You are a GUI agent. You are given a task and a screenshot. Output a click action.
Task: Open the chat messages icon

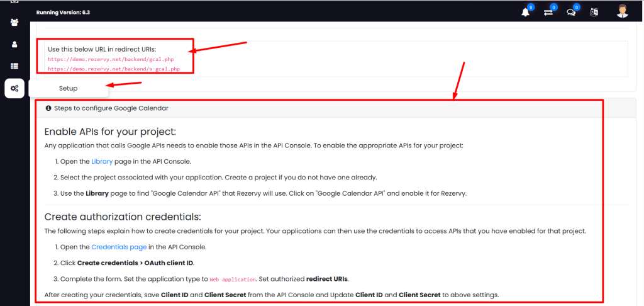(571, 13)
